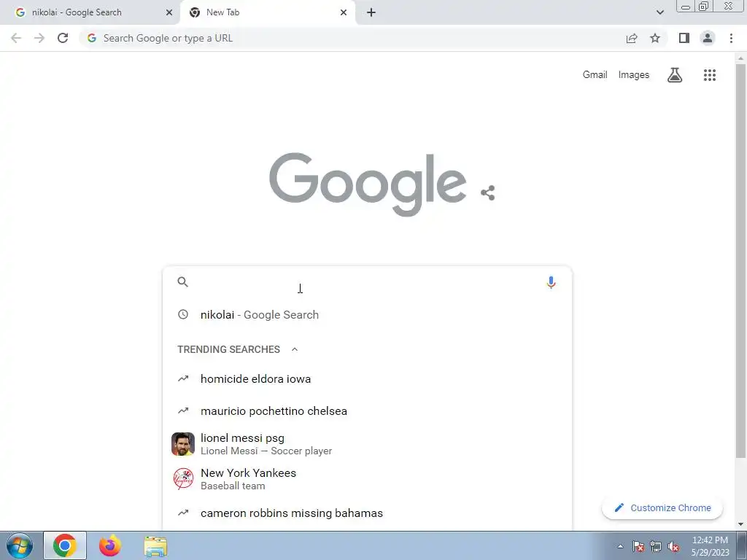Open Images link
The width and height of the screenshot is (747, 560).
point(634,75)
